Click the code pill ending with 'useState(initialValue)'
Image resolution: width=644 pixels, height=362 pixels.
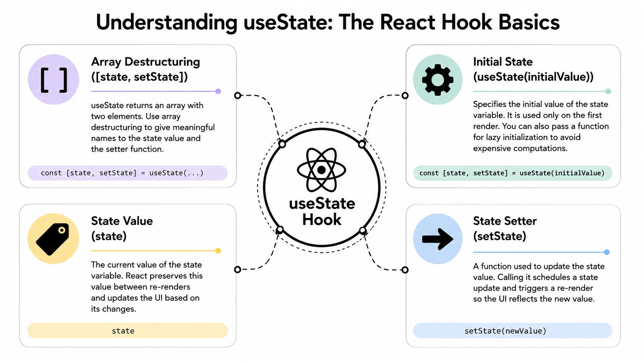coord(512,173)
